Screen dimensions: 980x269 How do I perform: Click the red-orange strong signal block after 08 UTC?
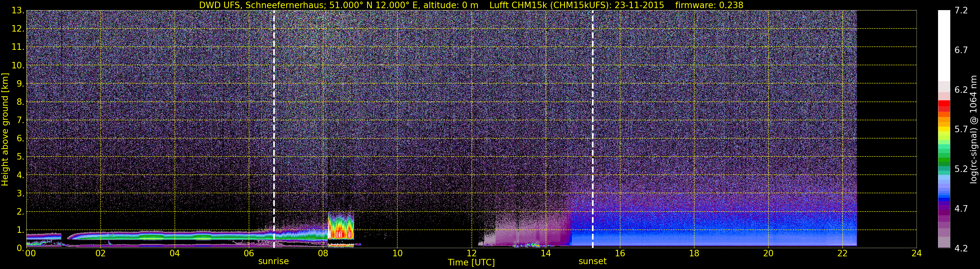pyautogui.click(x=341, y=227)
